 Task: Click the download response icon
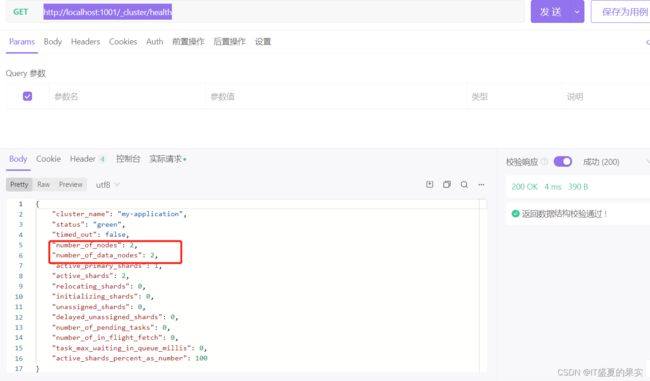429,184
